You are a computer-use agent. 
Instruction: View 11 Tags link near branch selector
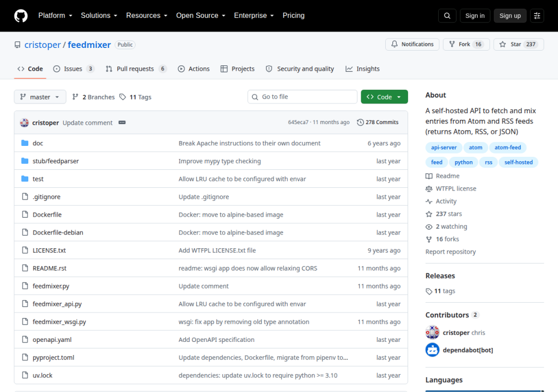135,97
